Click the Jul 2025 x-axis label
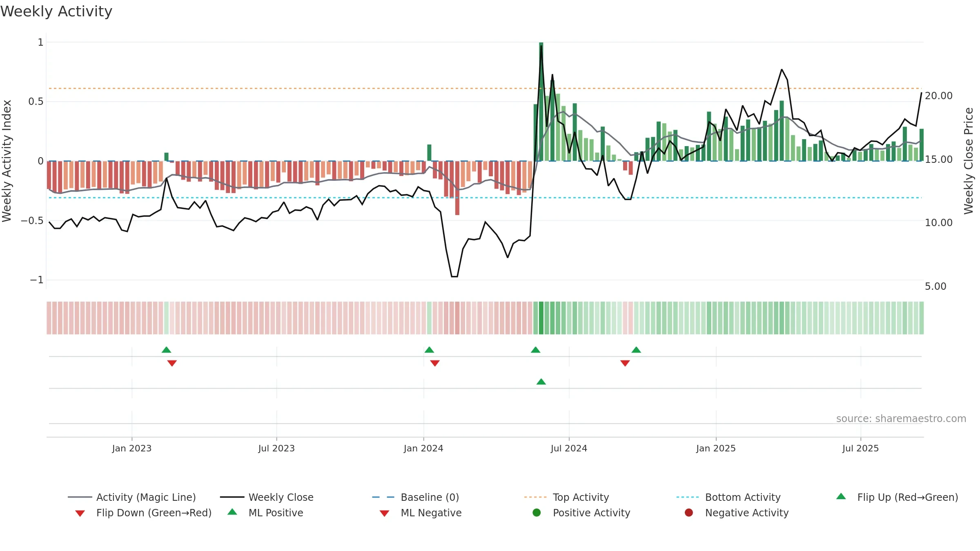Viewport: 980px width, 551px height. coord(860,449)
